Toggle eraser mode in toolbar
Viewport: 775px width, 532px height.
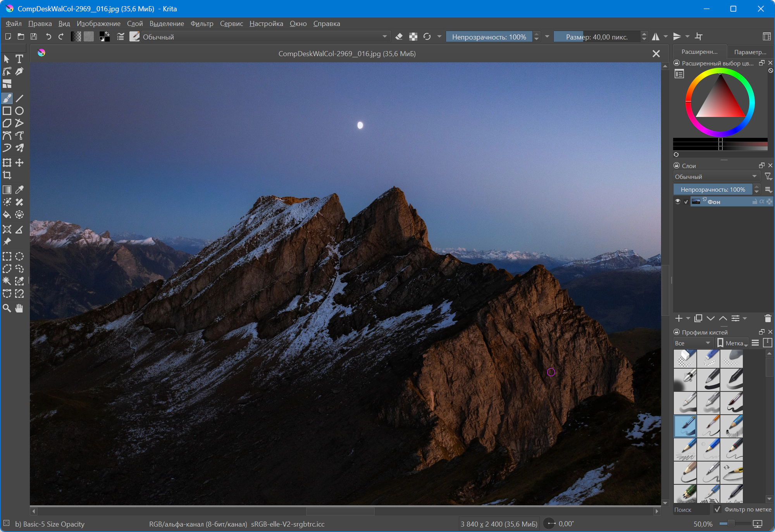[x=399, y=36]
